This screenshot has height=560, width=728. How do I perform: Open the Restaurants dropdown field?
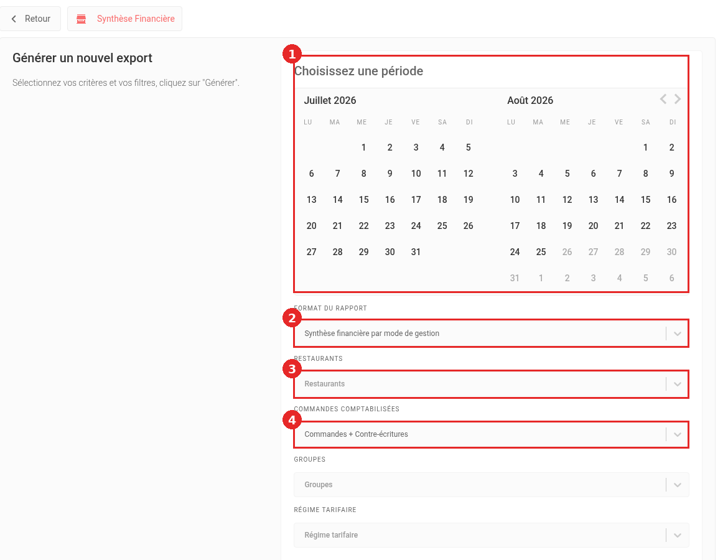491,384
